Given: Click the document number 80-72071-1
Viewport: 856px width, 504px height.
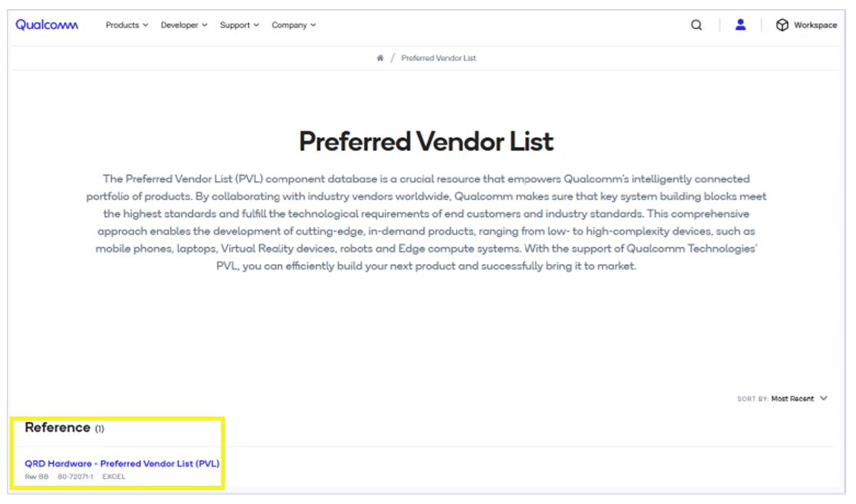Looking at the screenshot, I should point(75,476).
